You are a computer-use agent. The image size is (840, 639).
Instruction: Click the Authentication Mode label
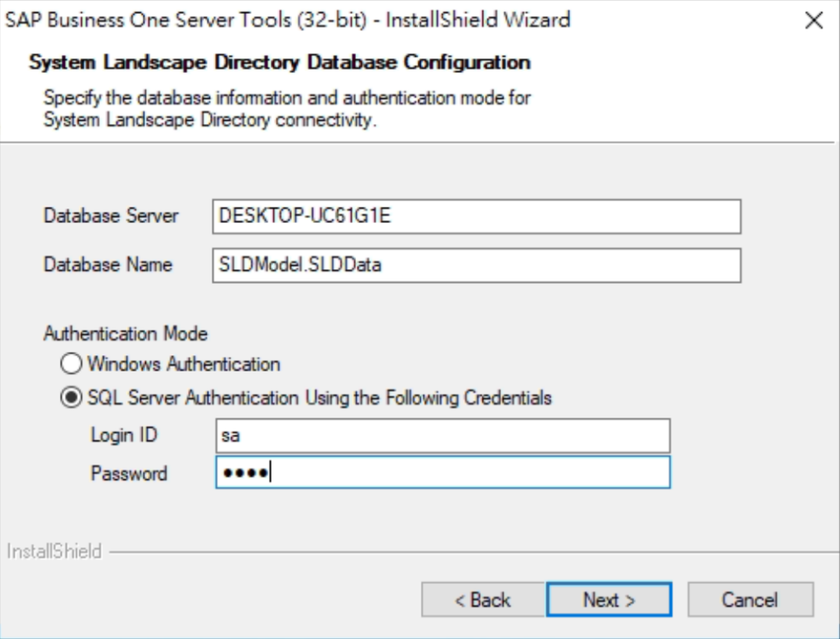(126, 334)
